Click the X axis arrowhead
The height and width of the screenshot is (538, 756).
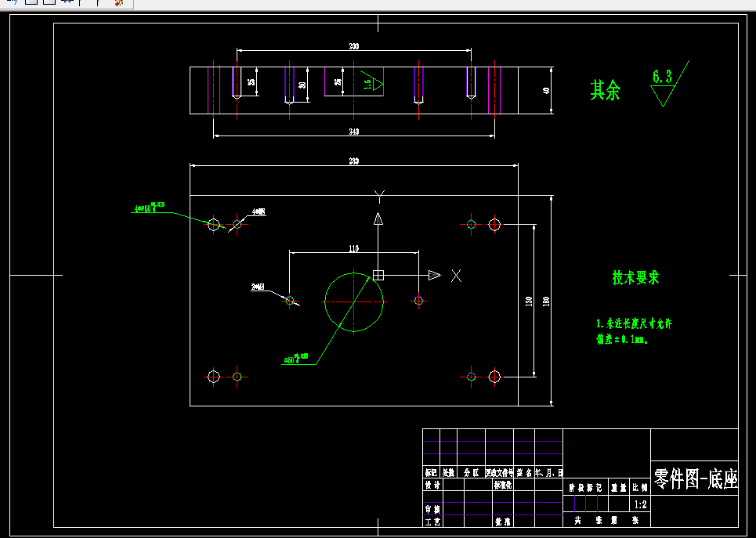[x=435, y=276]
